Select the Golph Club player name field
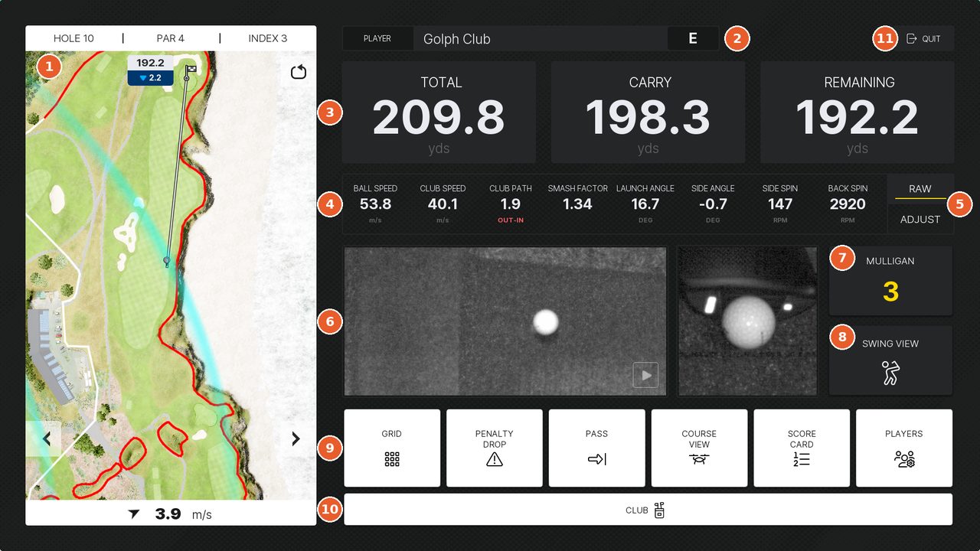This screenshot has height=551, width=980. (x=540, y=39)
